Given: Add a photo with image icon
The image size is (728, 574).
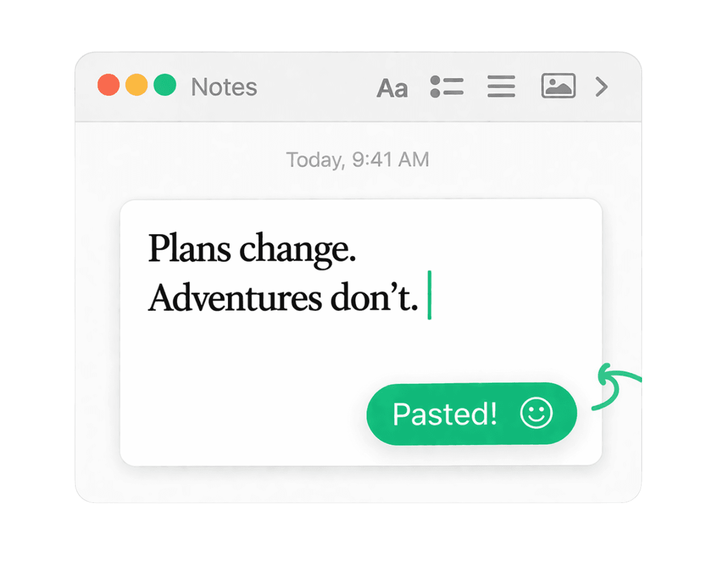Looking at the screenshot, I should tap(558, 86).
